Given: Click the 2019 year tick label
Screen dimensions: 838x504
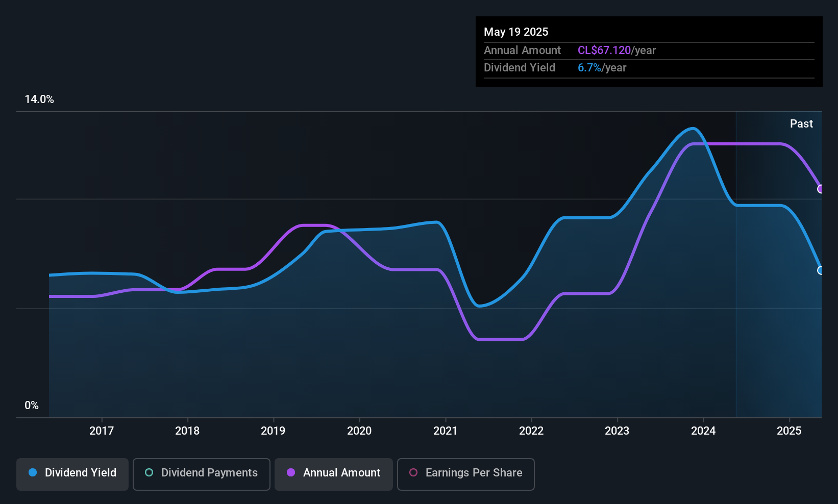Looking at the screenshot, I should (x=273, y=431).
